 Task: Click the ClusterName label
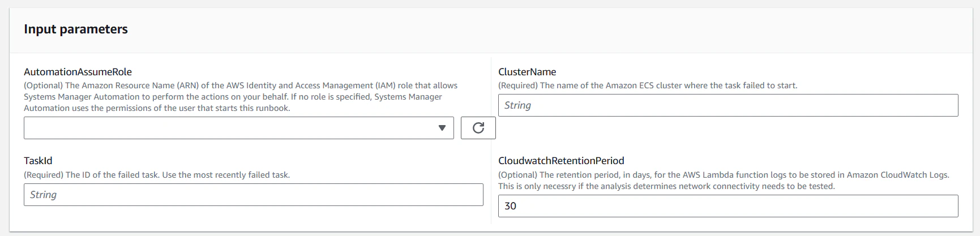pyautogui.click(x=527, y=72)
